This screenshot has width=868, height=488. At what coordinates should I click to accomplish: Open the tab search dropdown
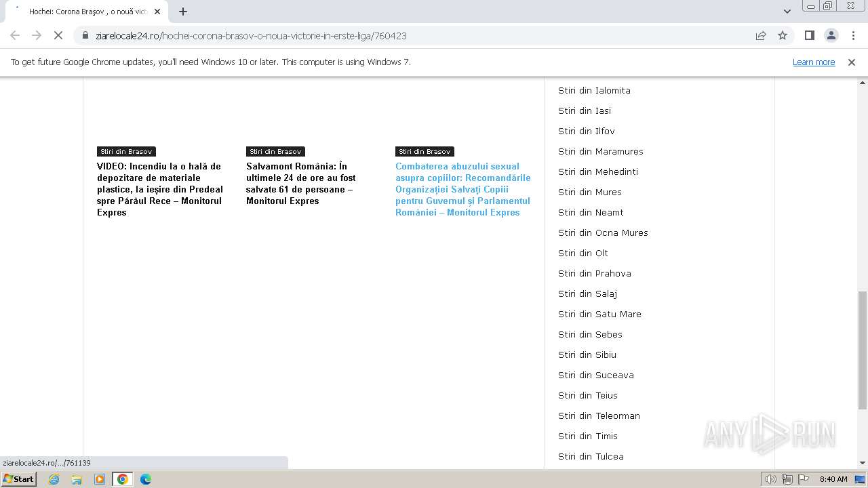click(x=787, y=12)
